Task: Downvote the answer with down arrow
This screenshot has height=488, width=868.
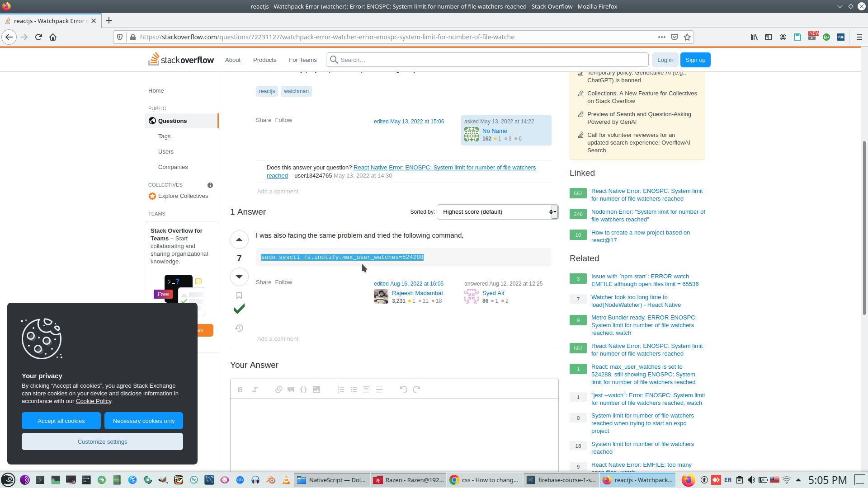Action: (239, 277)
